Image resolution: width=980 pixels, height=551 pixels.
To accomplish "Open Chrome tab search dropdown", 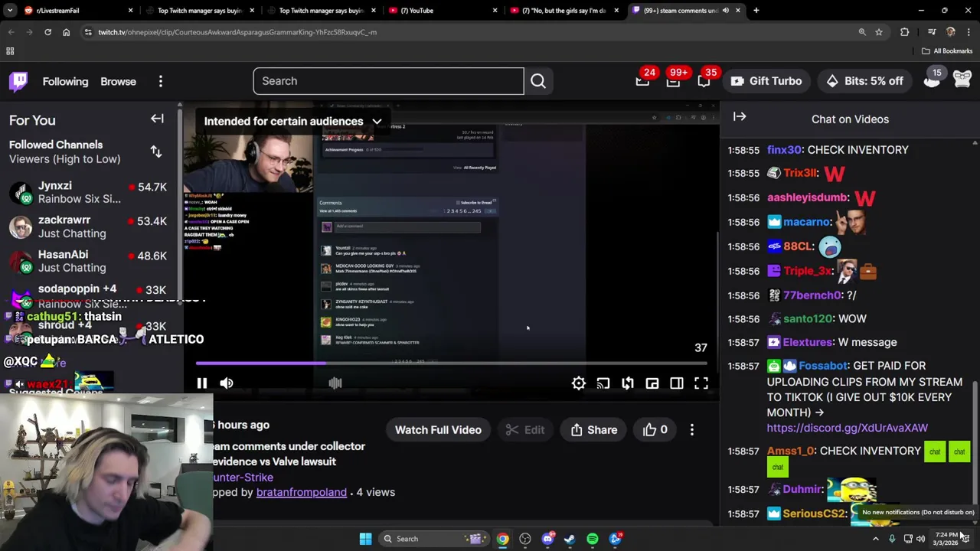I will pyautogui.click(x=11, y=11).
